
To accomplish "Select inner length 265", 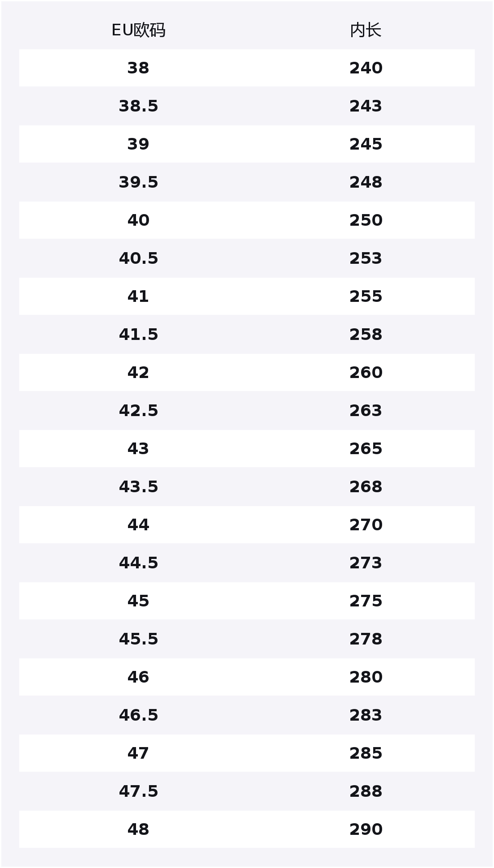I will 366,449.
